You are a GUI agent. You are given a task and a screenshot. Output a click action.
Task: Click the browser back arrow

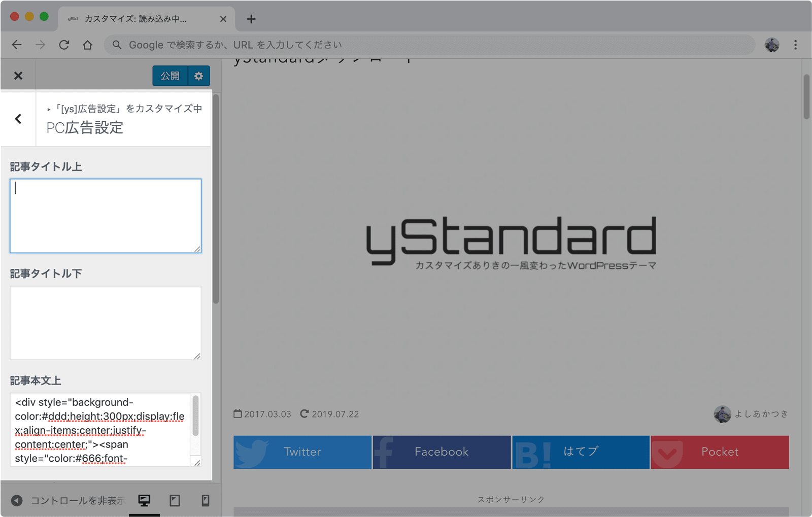(x=17, y=45)
